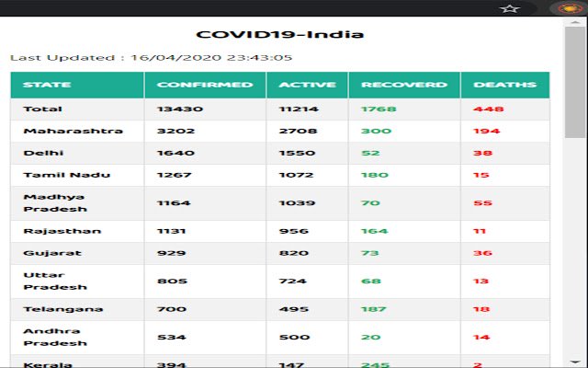Viewport: 588px width, 368px height.
Task: Click total deaths value 448
Action: [x=489, y=109]
